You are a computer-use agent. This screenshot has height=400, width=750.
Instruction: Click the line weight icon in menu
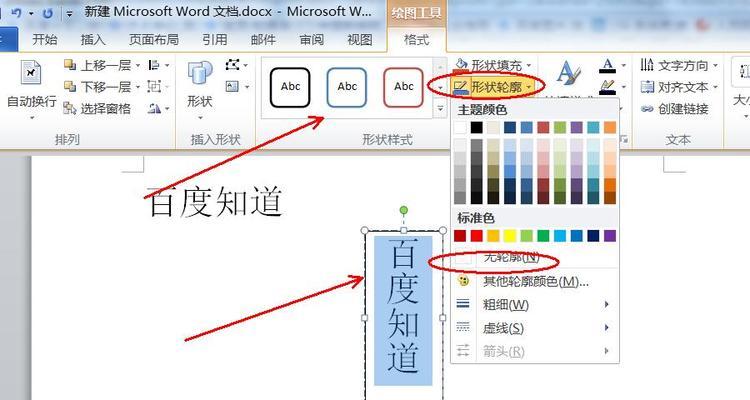pyautogui.click(x=463, y=304)
